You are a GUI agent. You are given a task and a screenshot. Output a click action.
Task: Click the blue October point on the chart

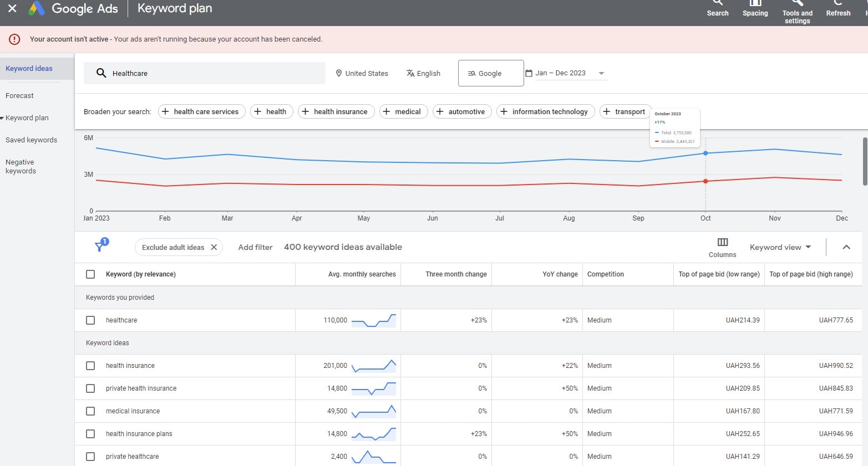click(705, 153)
